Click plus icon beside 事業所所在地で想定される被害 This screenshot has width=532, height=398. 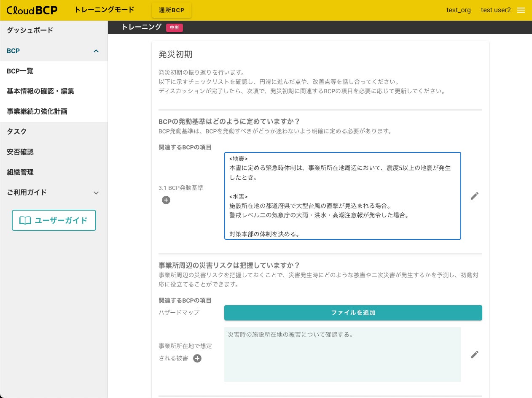click(x=197, y=358)
